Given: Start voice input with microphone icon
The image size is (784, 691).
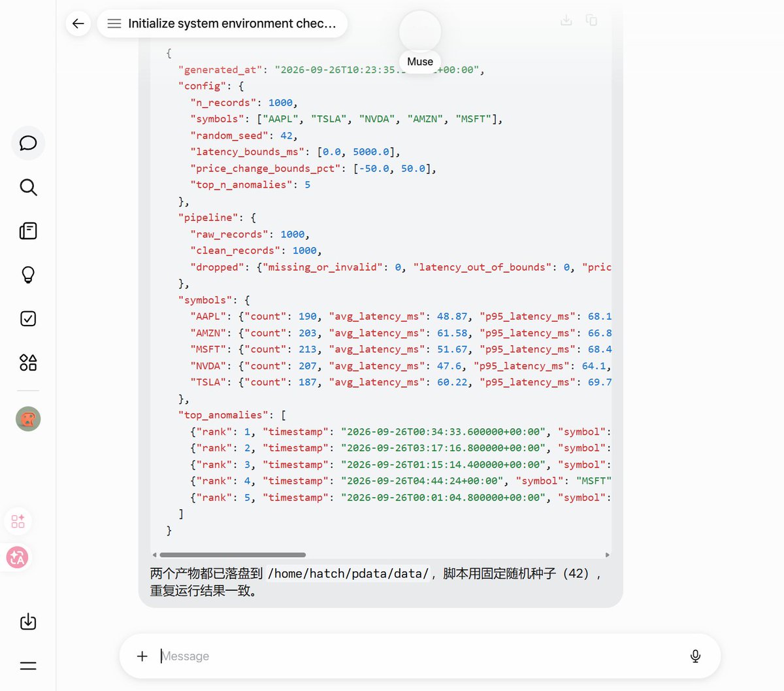Looking at the screenshot, I should click(x=695, y=656).
